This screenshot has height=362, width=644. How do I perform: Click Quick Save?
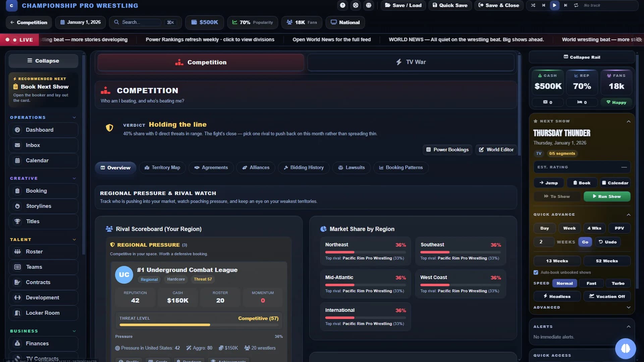[450, 5]
